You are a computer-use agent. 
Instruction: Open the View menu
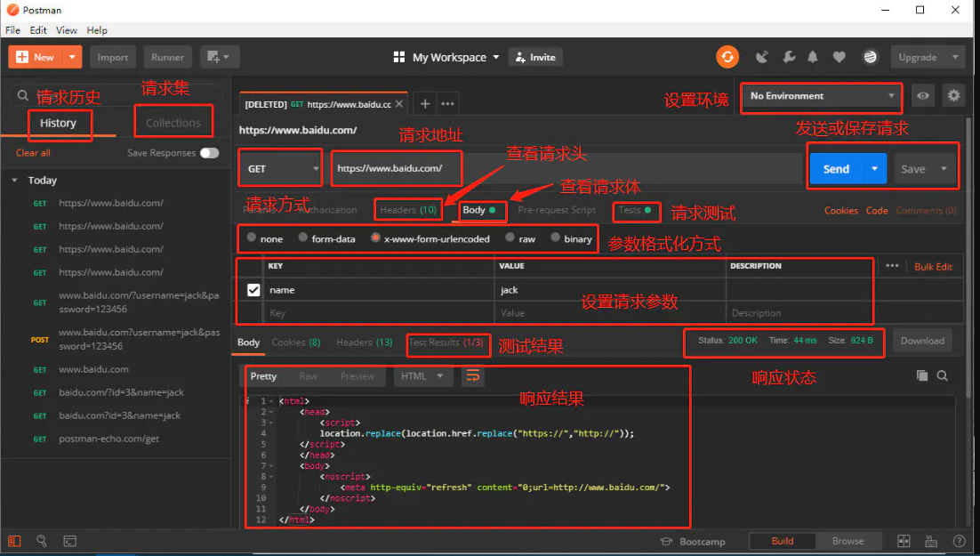tap(66, 30)
